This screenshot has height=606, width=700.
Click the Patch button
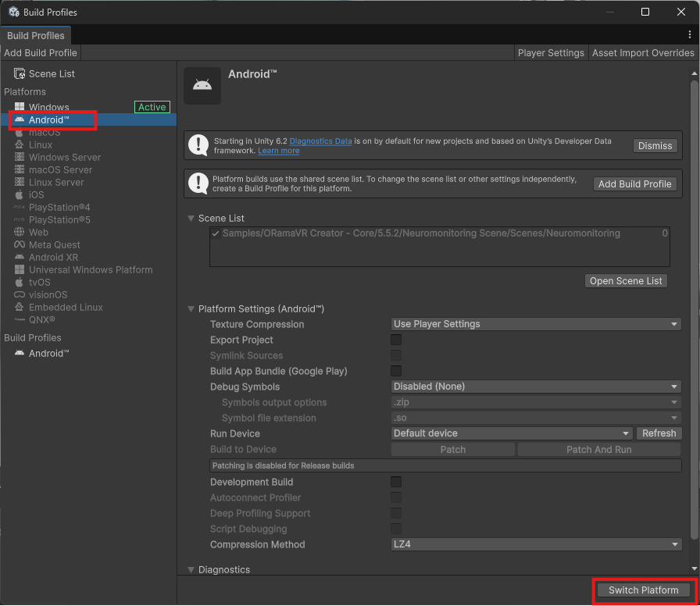pyautogui.click(x=452, y=449)
